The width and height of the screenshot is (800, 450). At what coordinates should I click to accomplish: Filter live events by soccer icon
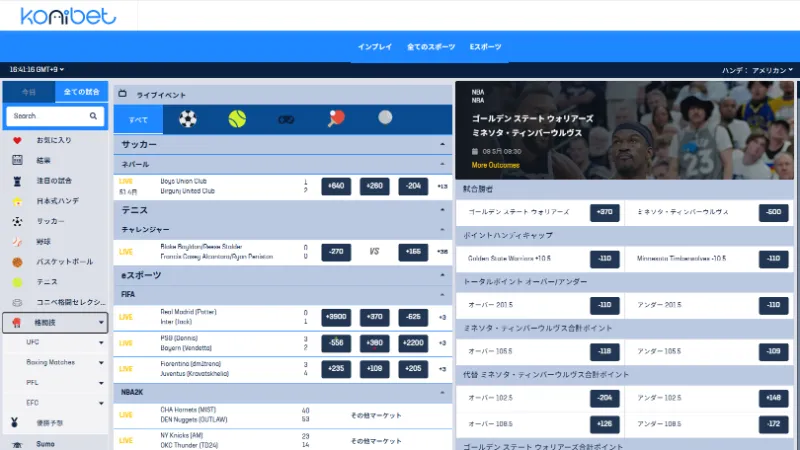[x=188, y=119]
